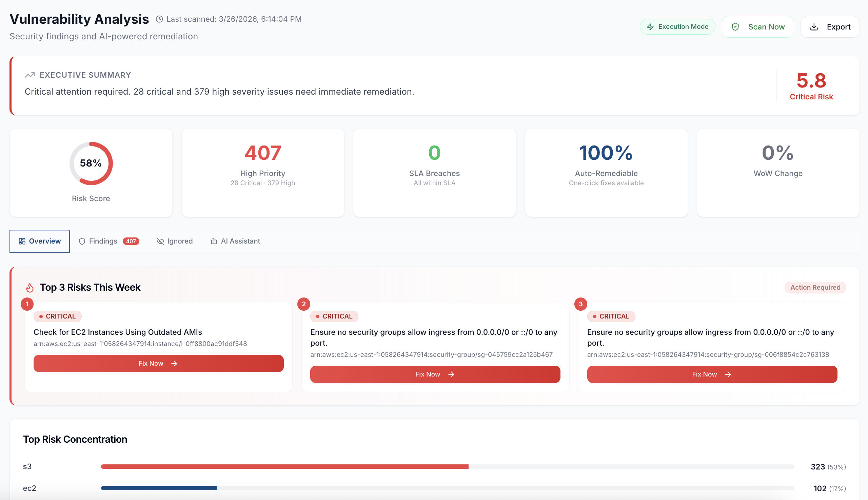Viewport: 868px width, 500px height.
Task: Click the flame icon next to Top 3 Risks
Action: [x=29, y=287]
